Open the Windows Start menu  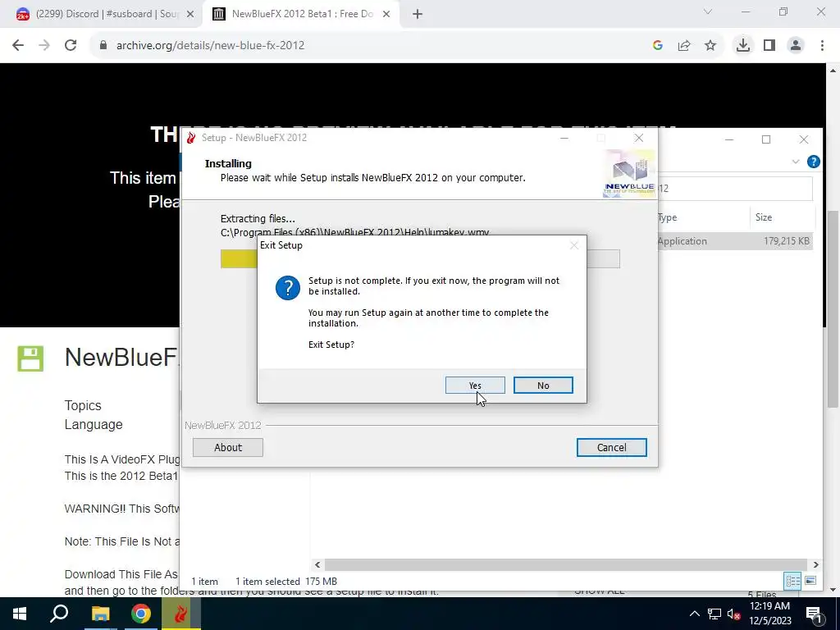[20, 614]
